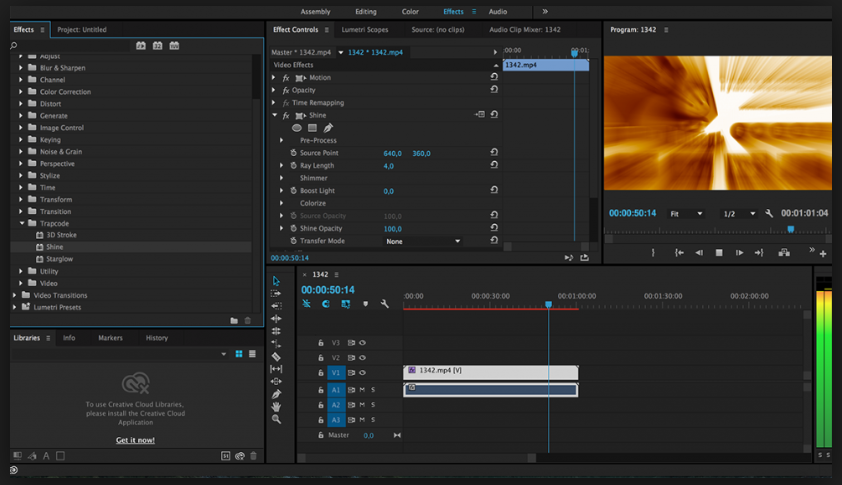This screenshot has width=842, height=485.
Task: Open Program monitor settings wrench
Action: tap(769, 213)
